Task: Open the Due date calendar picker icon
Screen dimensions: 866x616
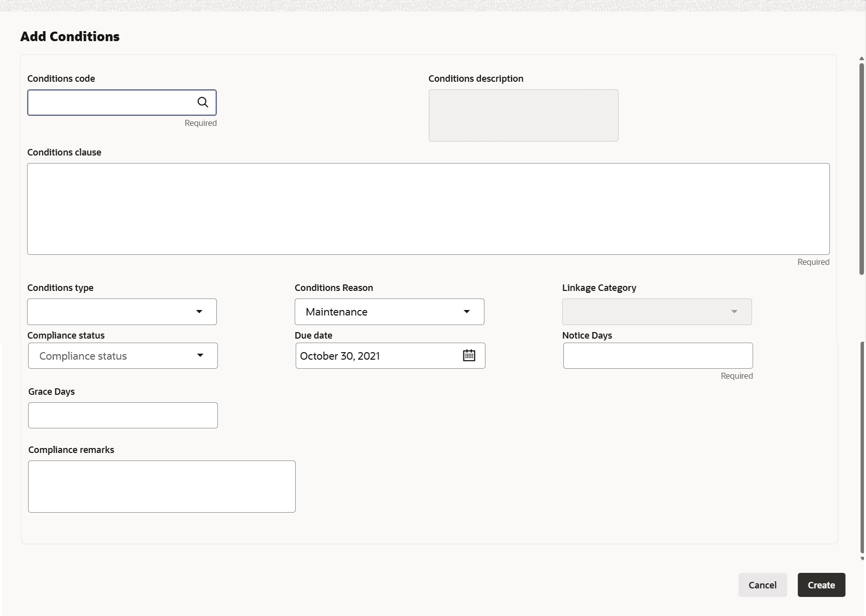Action: pos(469,356)
